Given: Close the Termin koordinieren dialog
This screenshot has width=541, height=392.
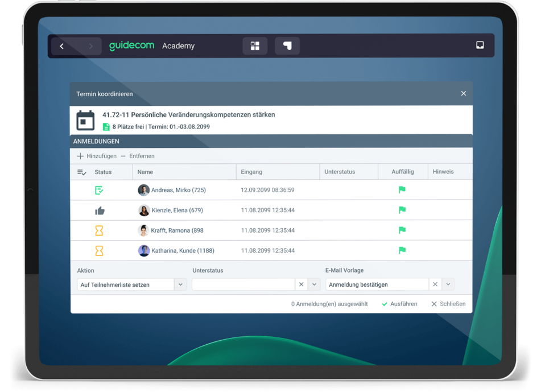Looking at the screenshot, I should 464,93.
